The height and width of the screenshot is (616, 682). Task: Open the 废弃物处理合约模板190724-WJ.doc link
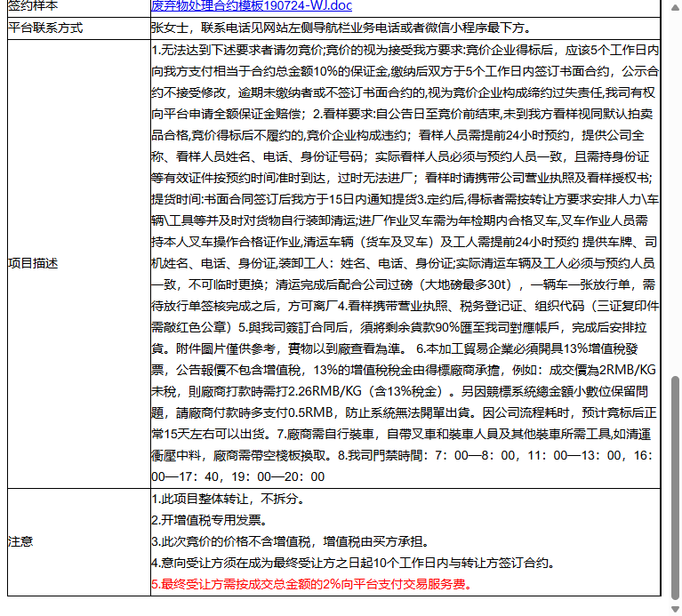(x=252, y=5)
